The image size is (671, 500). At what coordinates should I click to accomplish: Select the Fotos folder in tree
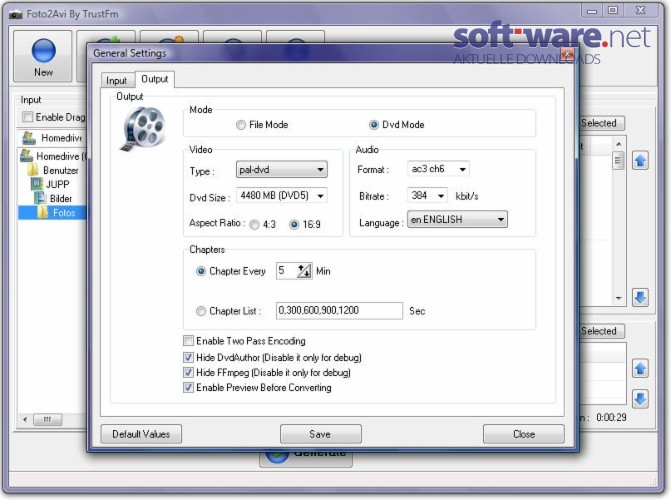pos(52,213)
